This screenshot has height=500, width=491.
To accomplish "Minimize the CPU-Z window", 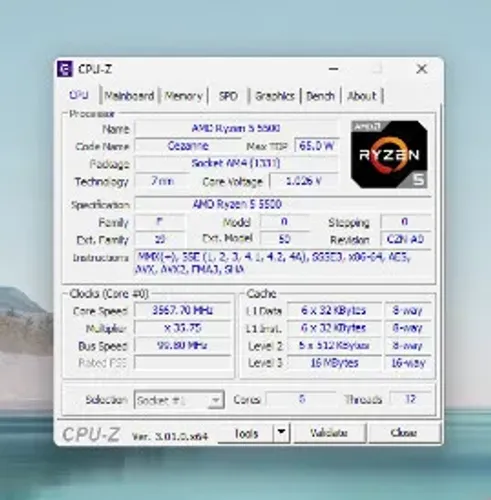I will coord(333,69).
